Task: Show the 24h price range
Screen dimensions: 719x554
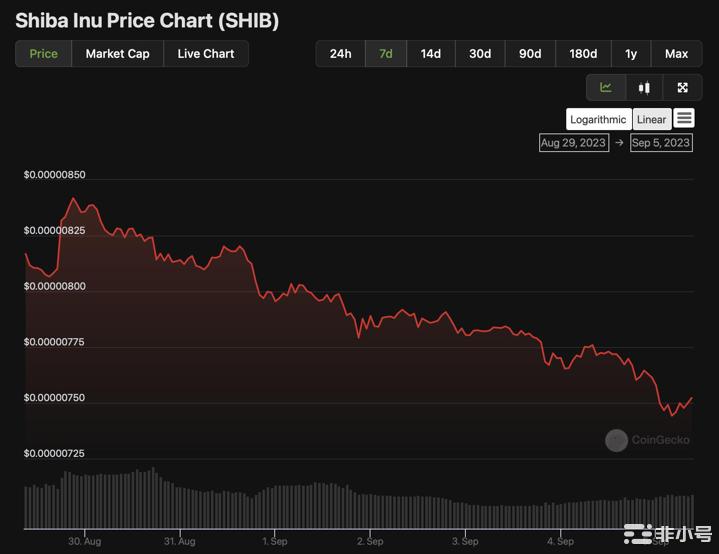Action: point(340,54)
